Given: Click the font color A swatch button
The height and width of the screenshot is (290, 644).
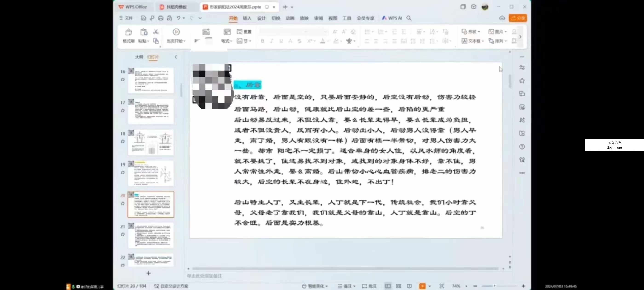Looking at the screenshot, I should point(323,41).
